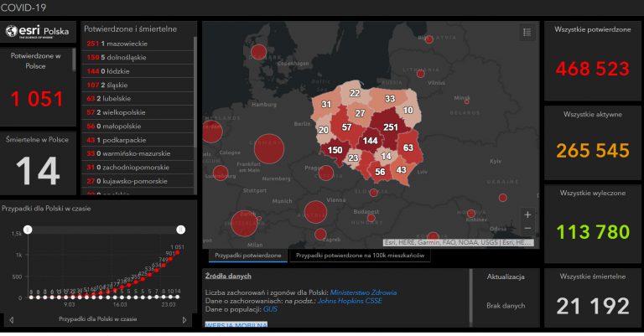644x336 pixels.
Task: Click the large red circle over Germany
Action: 269,148
